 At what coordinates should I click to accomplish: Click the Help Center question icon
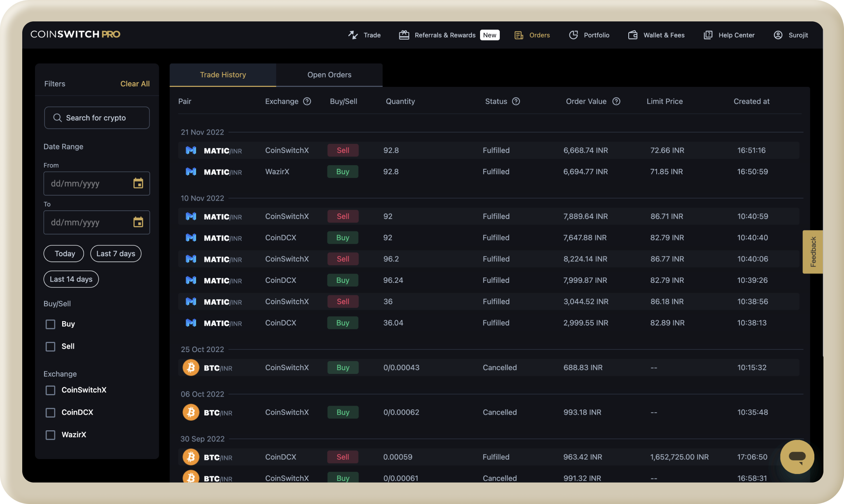click(x=708, y=35)
